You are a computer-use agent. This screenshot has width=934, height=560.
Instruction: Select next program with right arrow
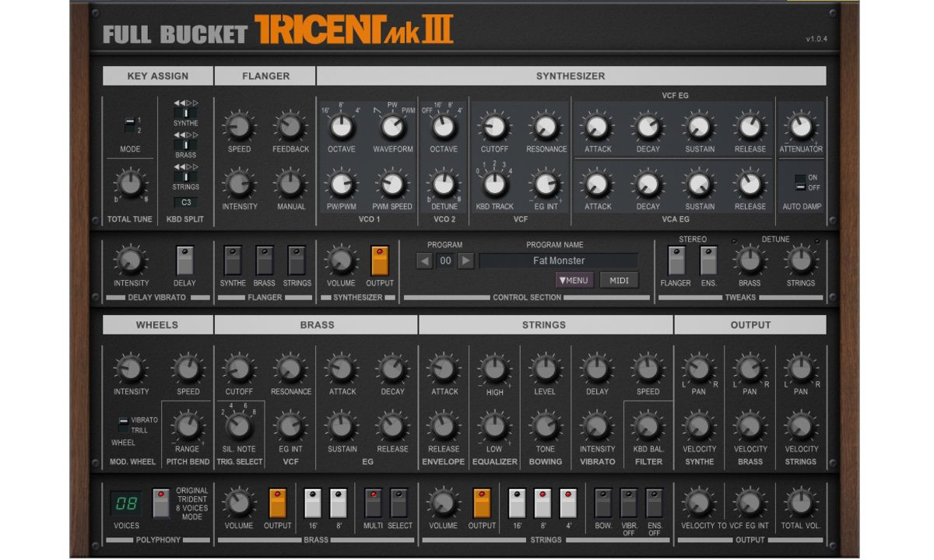click(465, 261)
